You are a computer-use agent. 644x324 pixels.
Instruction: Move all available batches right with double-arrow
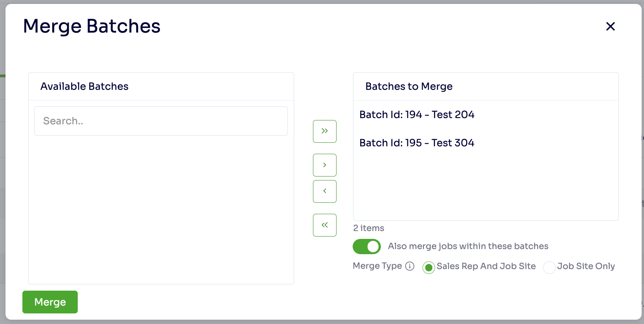click(x=324, y=131)
